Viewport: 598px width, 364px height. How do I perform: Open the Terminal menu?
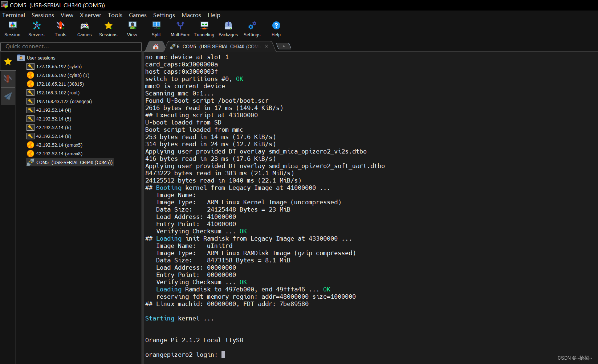(x=13, y=15)
